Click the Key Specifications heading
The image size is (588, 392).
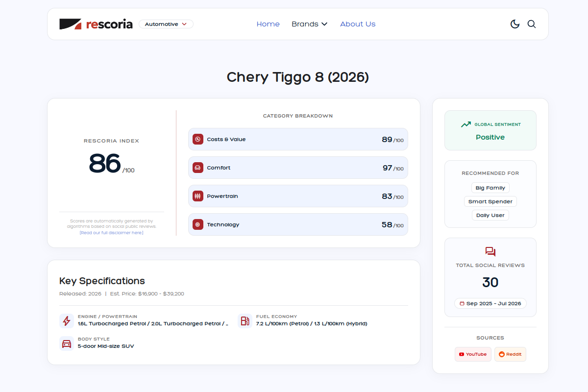[x=102, y=281]
